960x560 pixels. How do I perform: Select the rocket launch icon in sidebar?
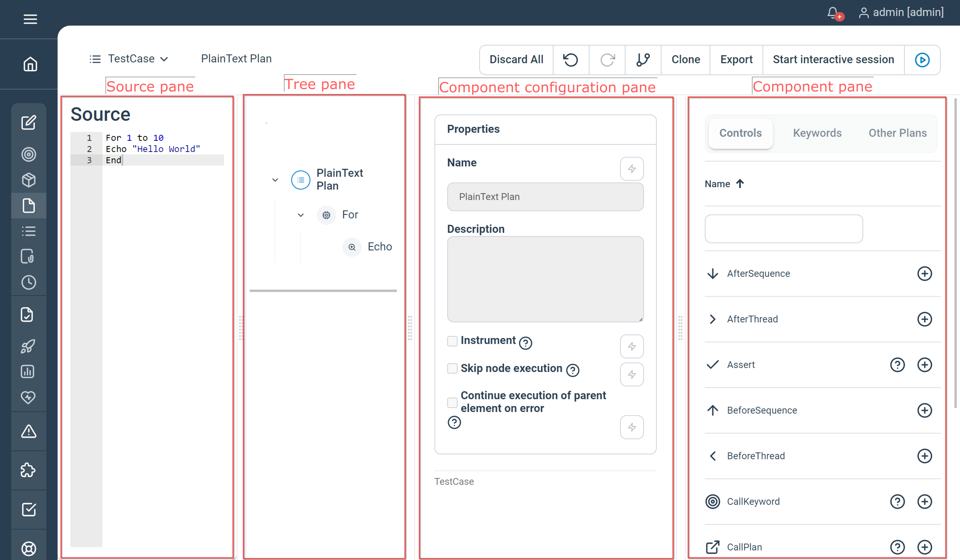tap(29, 346)
